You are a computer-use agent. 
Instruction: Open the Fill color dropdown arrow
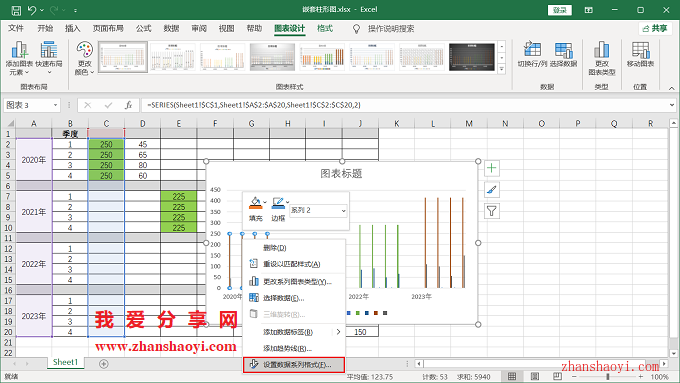click(265, 202)
